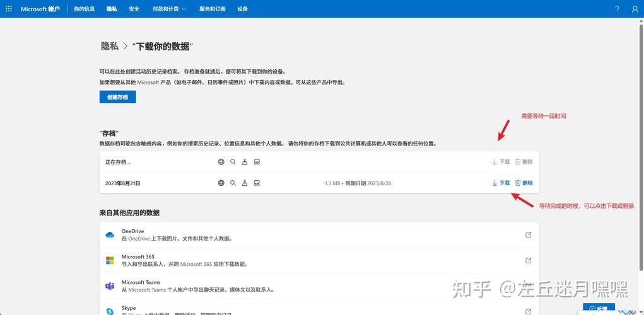Open the 隐私 tab

point(112,9)
